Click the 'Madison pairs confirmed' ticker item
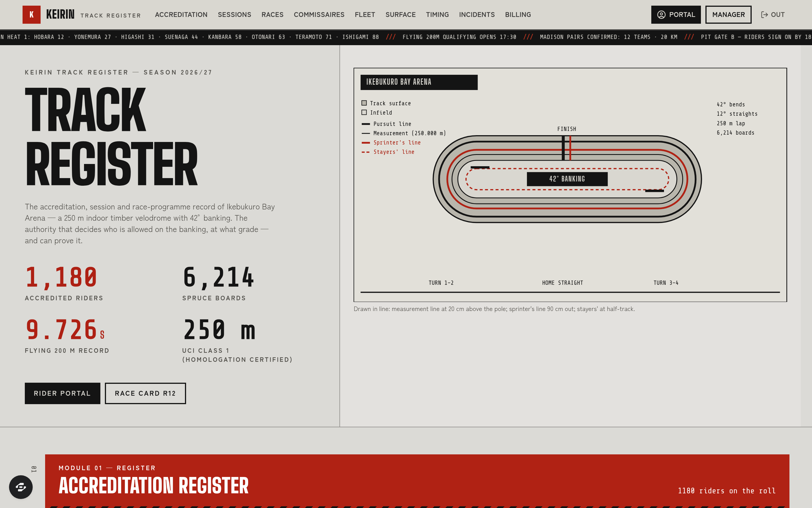 pos(609,37)
